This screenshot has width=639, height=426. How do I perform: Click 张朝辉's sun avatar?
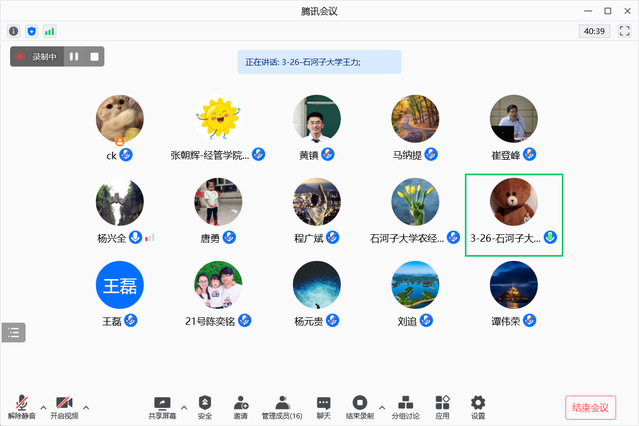coord(218,119)
